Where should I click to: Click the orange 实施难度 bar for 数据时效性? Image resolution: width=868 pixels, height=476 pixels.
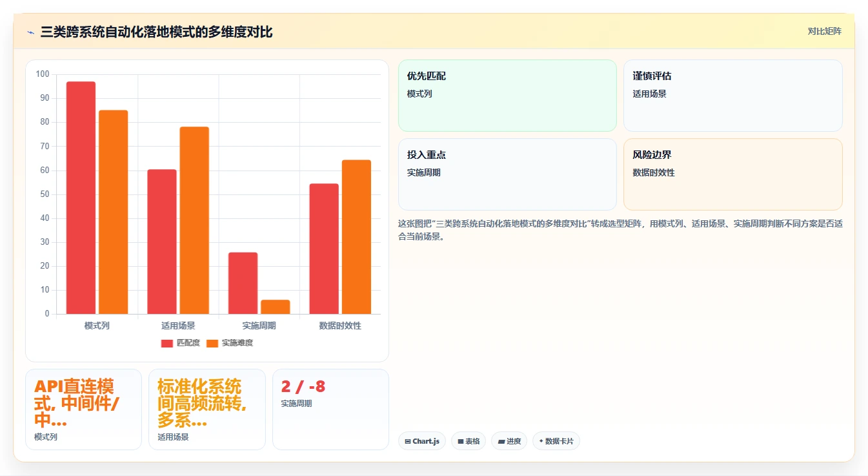pyautogui.click(x=356, y=237)
